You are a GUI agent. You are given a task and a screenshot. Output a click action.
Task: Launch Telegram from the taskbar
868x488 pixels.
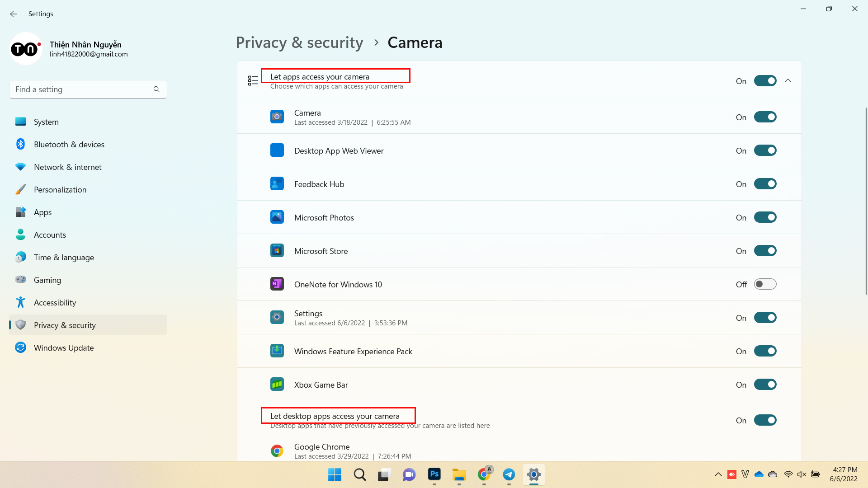coord(509,475)
